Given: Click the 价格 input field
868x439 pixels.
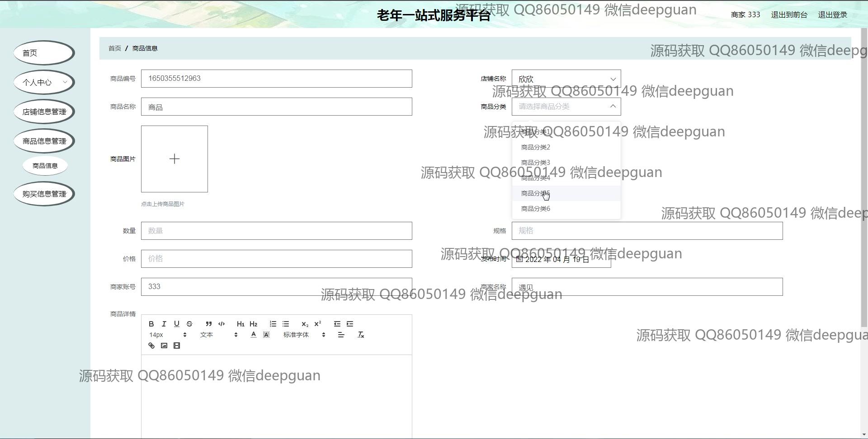Looking at the screenshot, I should point(277,259).
